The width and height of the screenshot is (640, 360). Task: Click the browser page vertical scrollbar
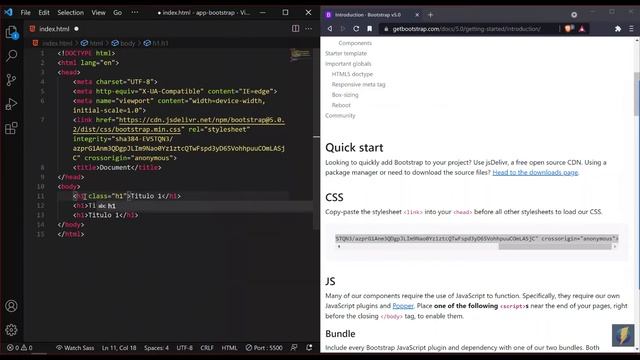click(637, 94)
